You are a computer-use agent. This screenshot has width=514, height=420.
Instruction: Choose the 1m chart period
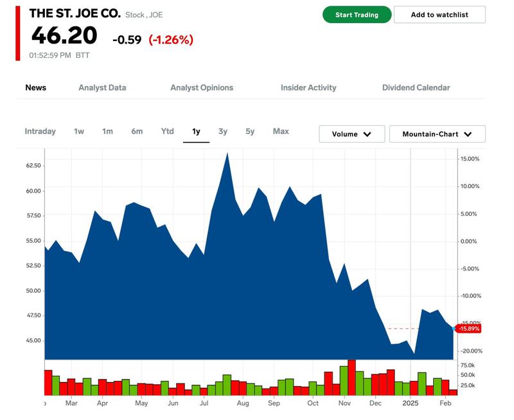coord(107,131)
